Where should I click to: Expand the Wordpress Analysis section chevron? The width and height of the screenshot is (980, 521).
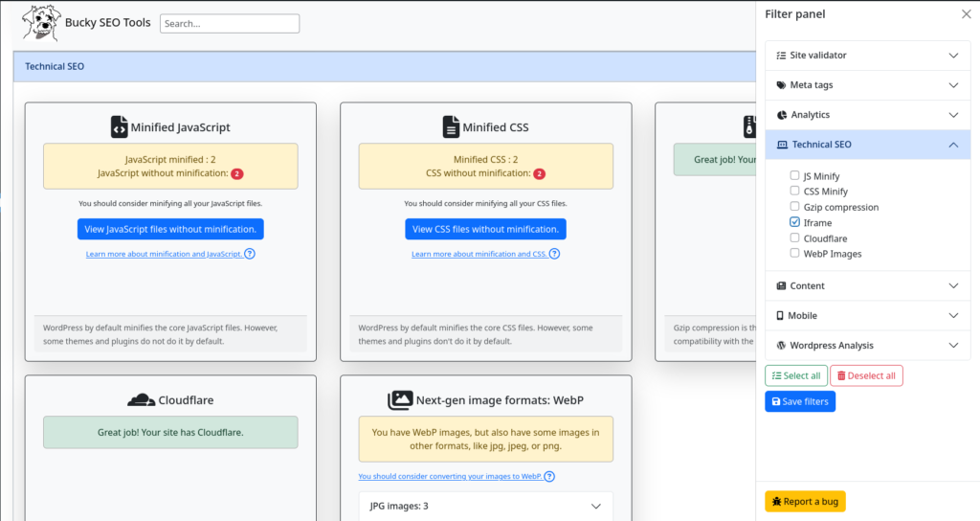click(953, 345)
